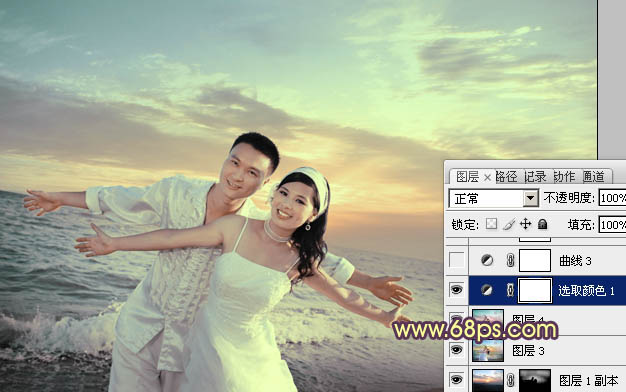The height and width of the screenshot is (392, 626).
Task: Click the 曲线 3 adjustment icon
Action: click(x=487, y=260)
